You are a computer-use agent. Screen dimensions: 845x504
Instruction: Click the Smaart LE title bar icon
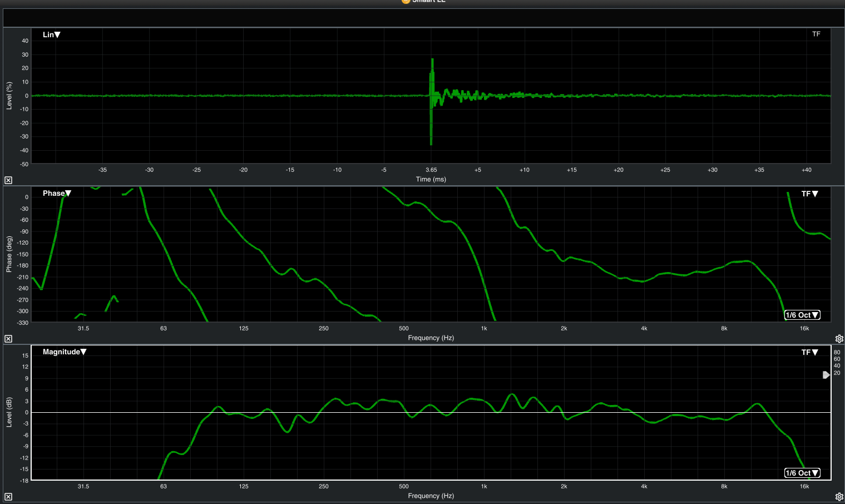coord(406,1)
